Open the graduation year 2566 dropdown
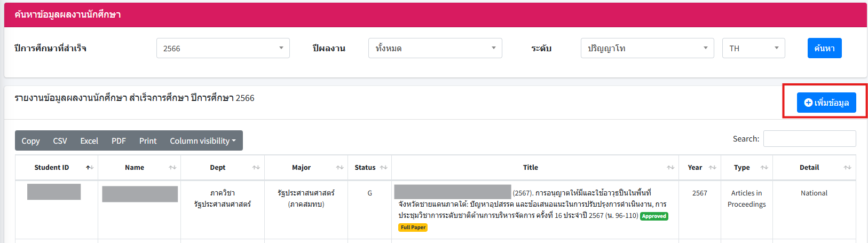Image resolution: width=868 pixels, height=243 pixels. [223, 48]
